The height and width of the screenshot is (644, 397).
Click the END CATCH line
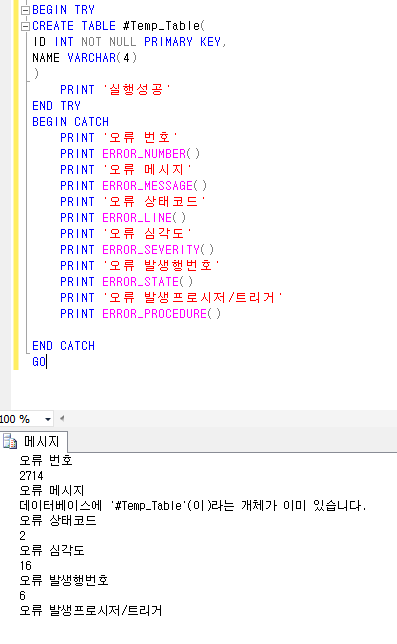[64, 346]
